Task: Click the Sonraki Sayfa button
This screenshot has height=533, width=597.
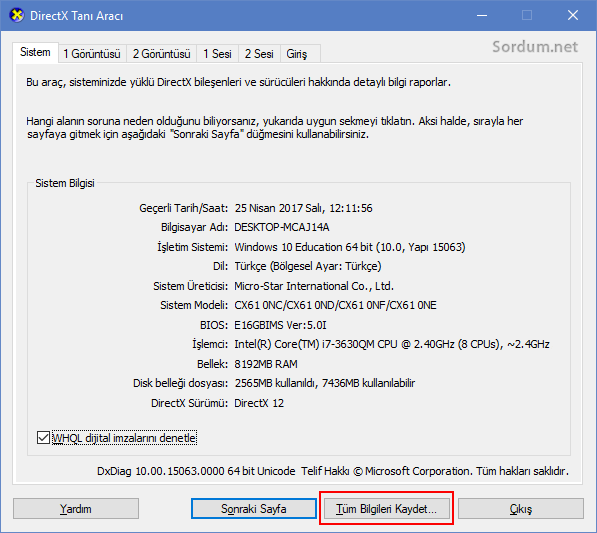Action: (x=254, y=509)
